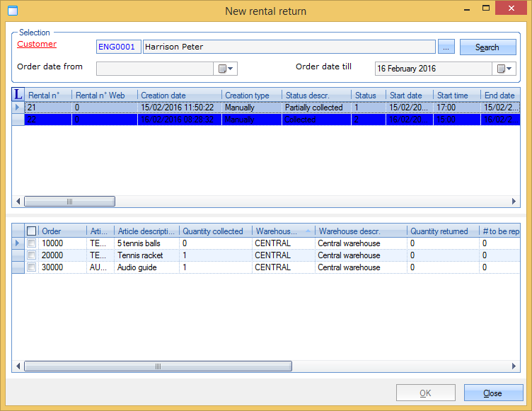The image size is (532, 411).
Task: Click the Creation date column header
Action: click(x=179, y=95)
